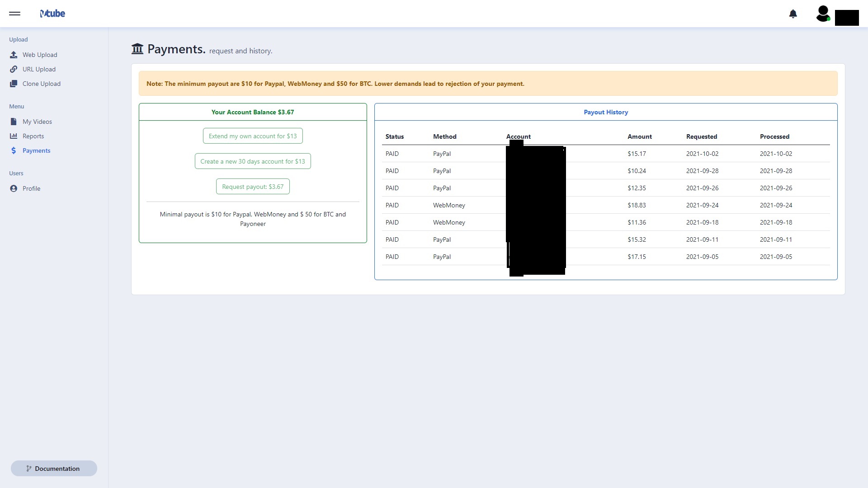The height and width of the screenshot is (488, 868).
Task: Click the My Videos file icon
Action: (14, 122)
